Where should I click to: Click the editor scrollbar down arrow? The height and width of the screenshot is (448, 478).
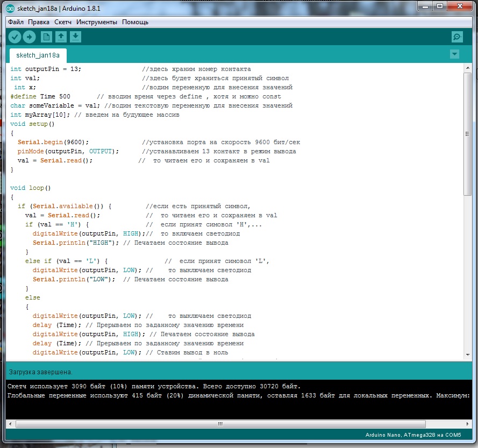click(x=467, y=354)
